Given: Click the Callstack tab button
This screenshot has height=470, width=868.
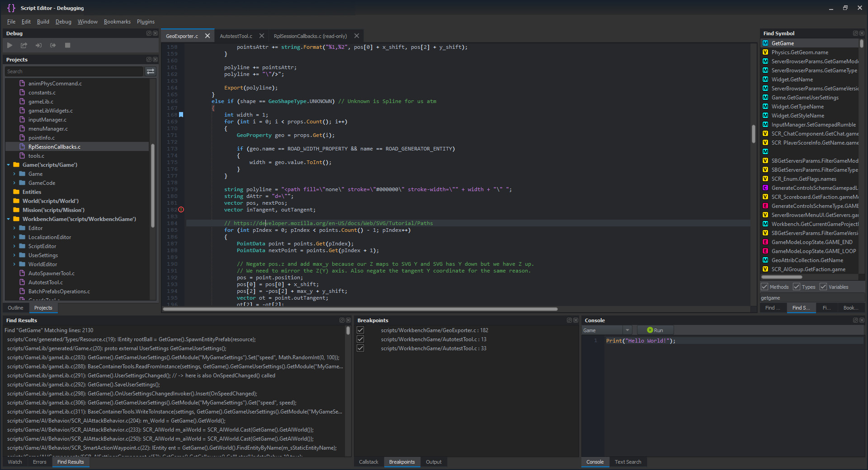Looking at the screenshot, I should pyautogui.click(x=368, y=462).
